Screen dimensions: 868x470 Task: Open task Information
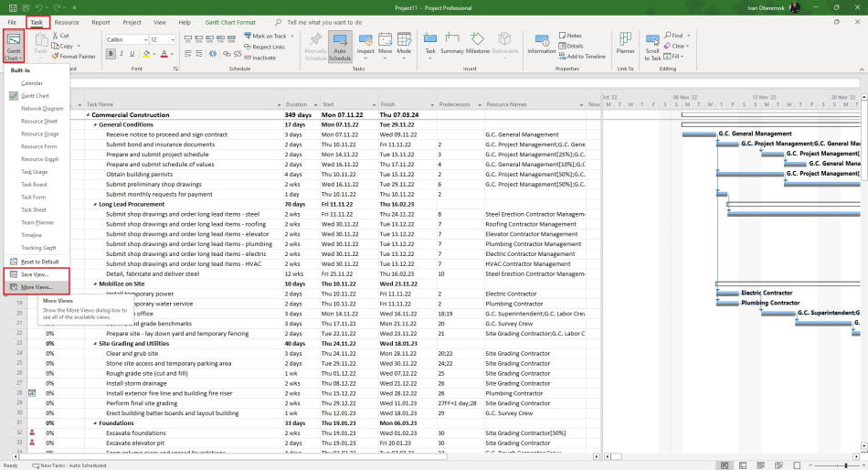(542, 43)
